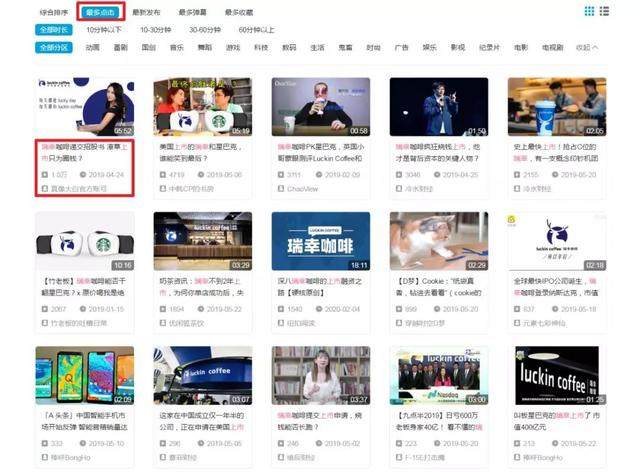Filter by the 国创 category
The height and width of the screenshot is (472, 640).
pos(149,47)
